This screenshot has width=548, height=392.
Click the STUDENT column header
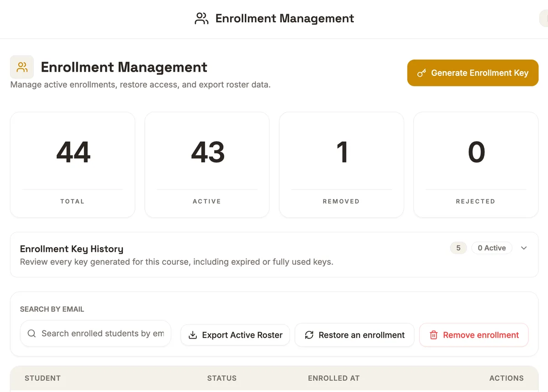(x=42, y=378)
